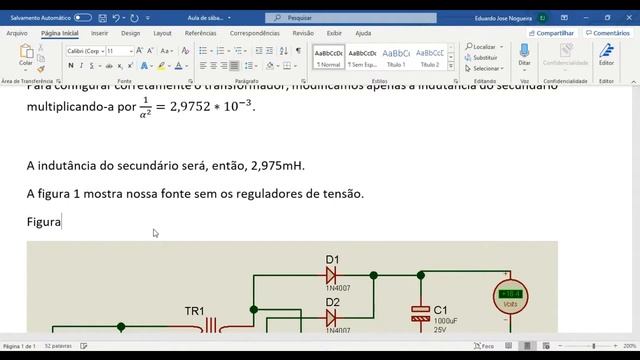The width and height of the screenshot is (640, 360).
Task: Decrease paragraph indent
Action: (x=259, y=51)
